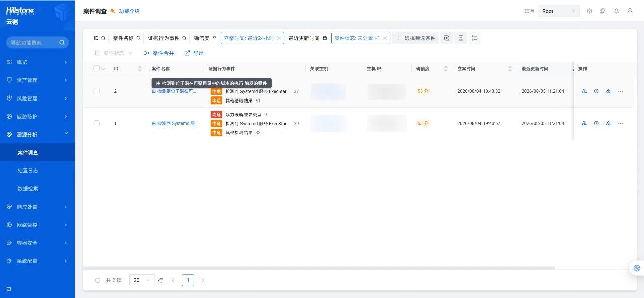The height and width of the screenshot is (298, 644).
Task: Click the refresh icon next to 共 2 项
Action: pyautogui.click(x=98, y=280)
